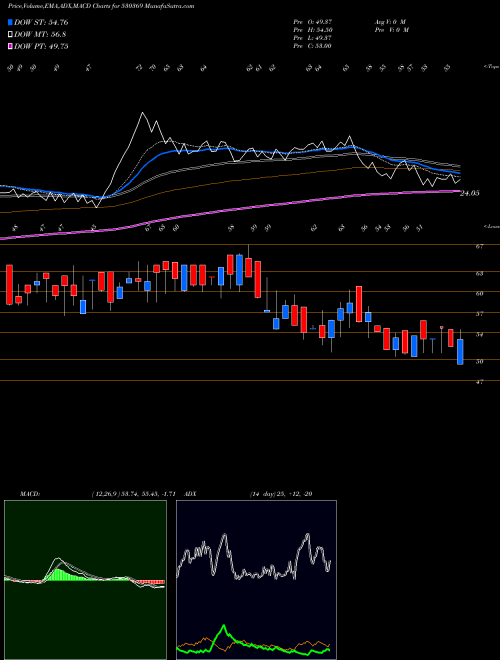Select the 'DOW MT: 56.8' legend text

coord(40,35)
